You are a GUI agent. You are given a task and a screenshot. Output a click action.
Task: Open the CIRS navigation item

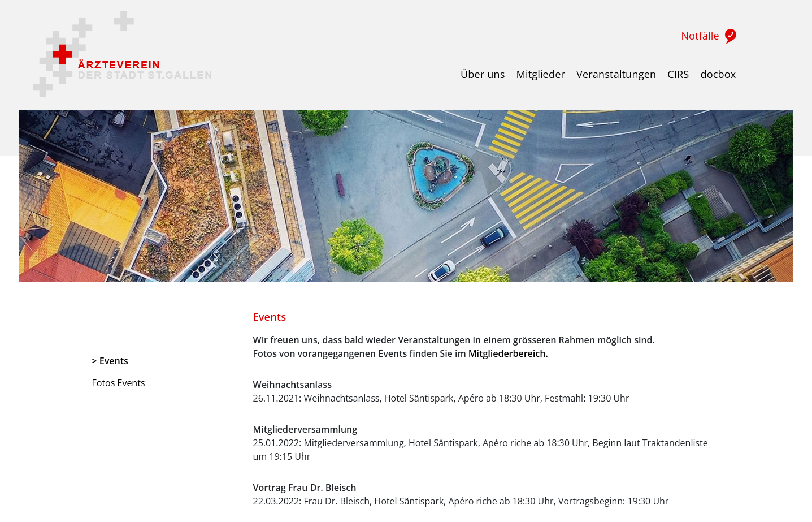tap(678, 75)
